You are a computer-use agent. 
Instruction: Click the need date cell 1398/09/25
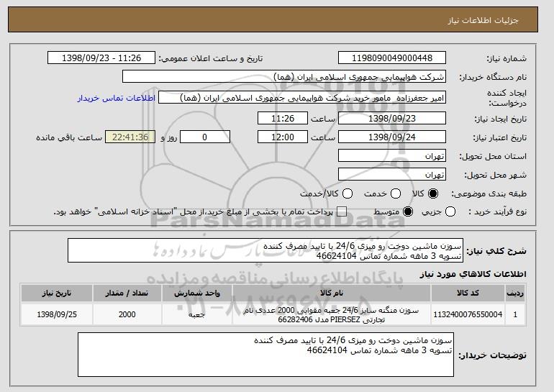coord(57,314)
